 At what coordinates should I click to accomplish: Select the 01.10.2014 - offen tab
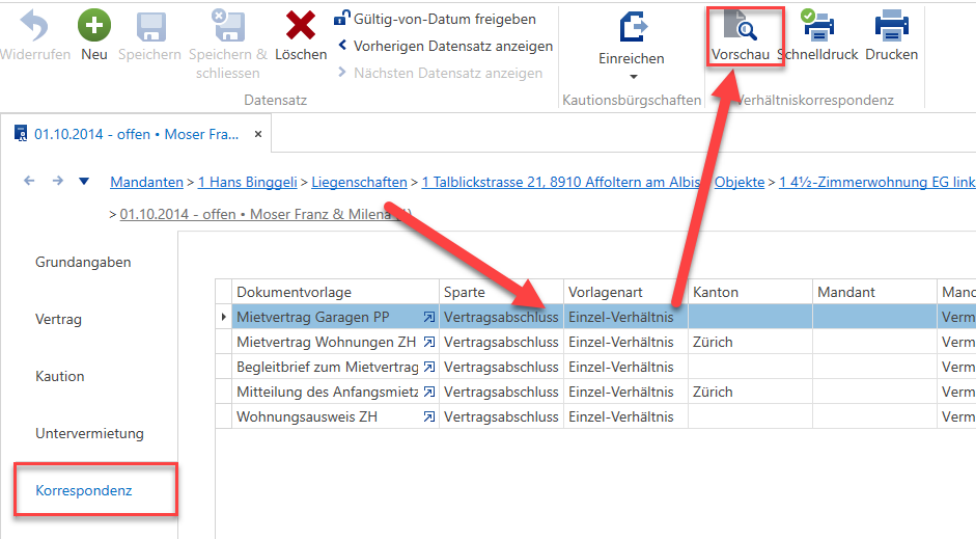136,134
